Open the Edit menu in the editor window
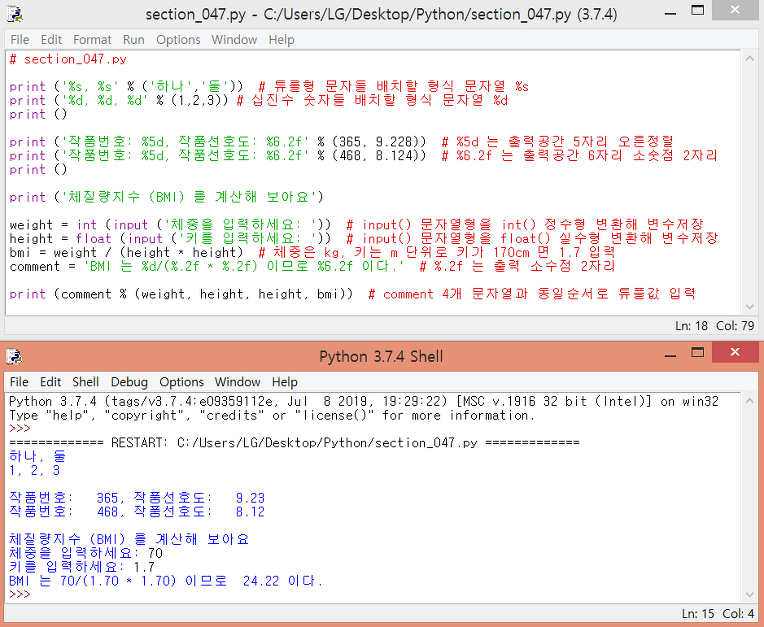The image size is (764, 627). click(51, 39)
